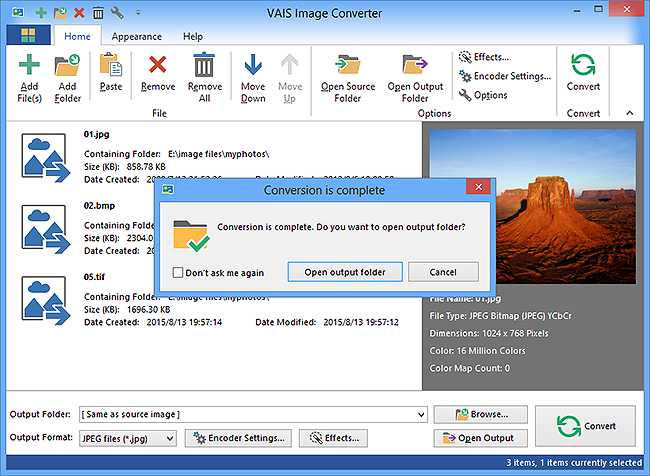Image resolution: width=650 pixels, height=476 pixels.
Task: Click the bottom Encoder Settings... button
Action: pos(238,438)
